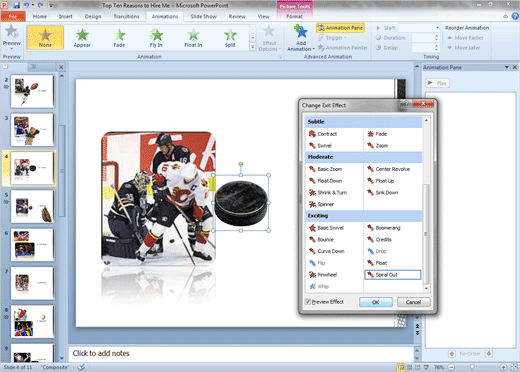Select slide 5 thumbnail

click(x=32, y=206)
